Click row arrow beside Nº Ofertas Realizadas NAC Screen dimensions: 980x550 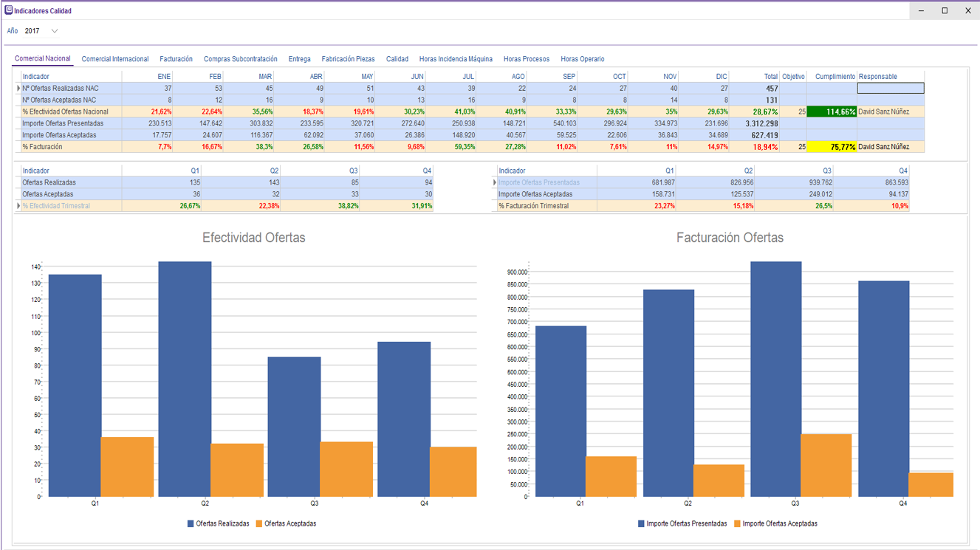coord(18,89)
